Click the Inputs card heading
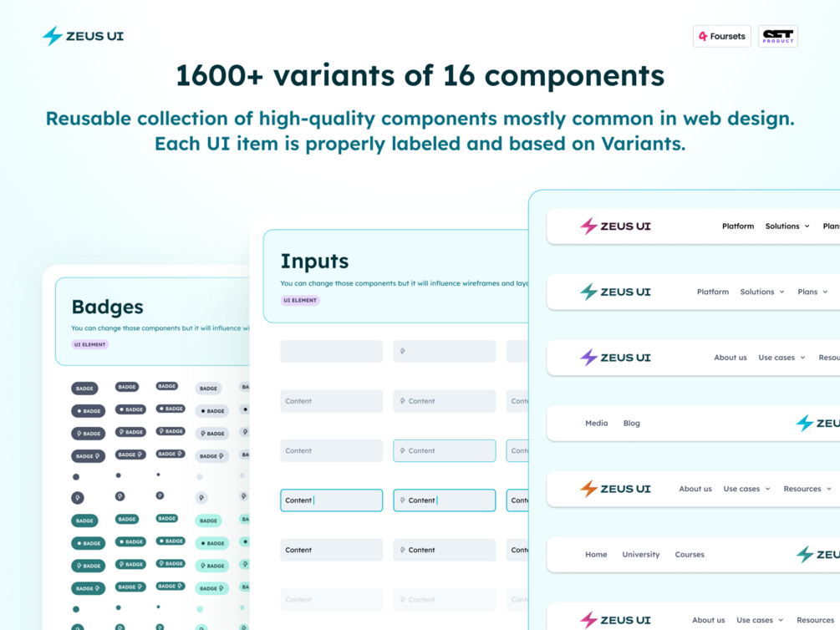Viewport: 840px width, 630px height. point(314,262)
